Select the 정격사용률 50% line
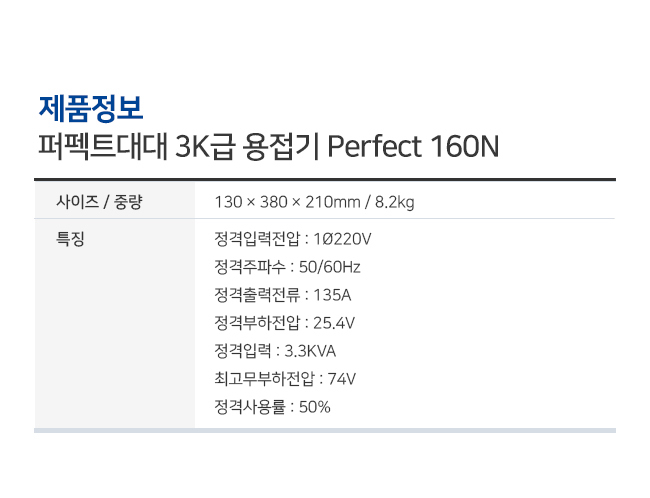650x498 pixels. point(272,407)
